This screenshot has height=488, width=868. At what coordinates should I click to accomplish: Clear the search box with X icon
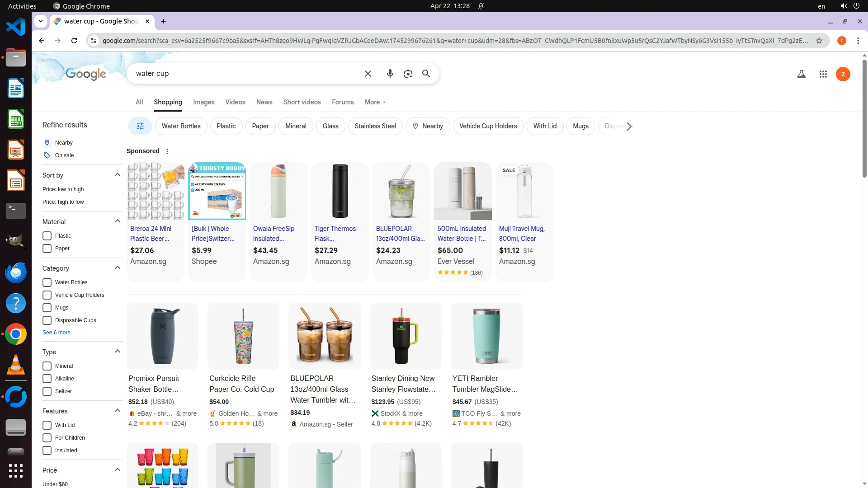tap(368, 74)
